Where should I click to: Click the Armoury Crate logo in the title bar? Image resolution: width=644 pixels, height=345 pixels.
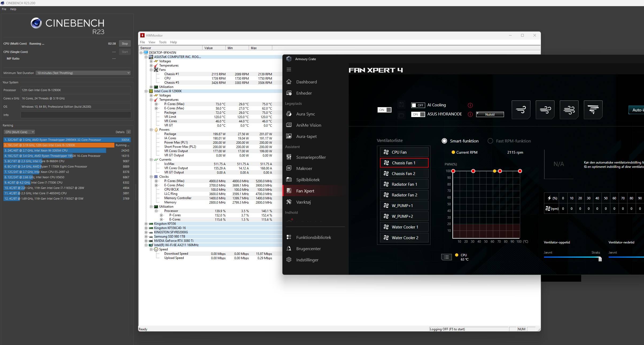pyautogui.click(x=289, y=59)
